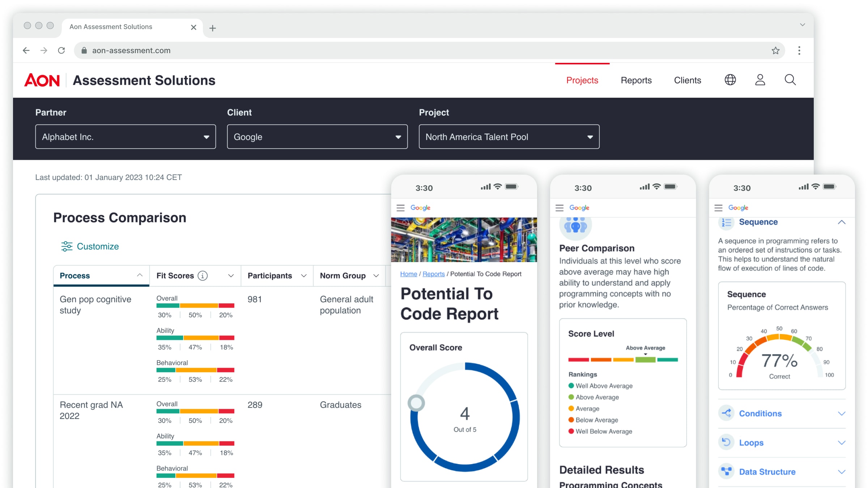Go to the Clients tab
Screen dimensions: 868x488
coord(688,80)
